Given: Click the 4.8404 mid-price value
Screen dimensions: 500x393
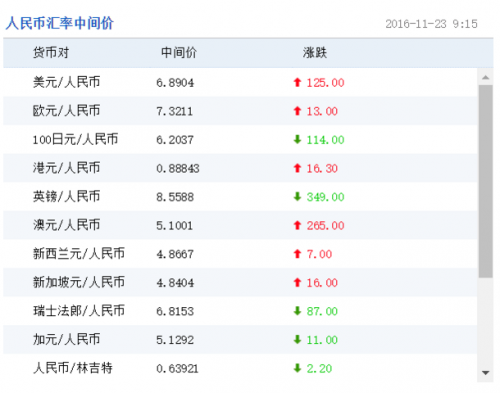Looking at the screenshot, I should coord(175,283).
